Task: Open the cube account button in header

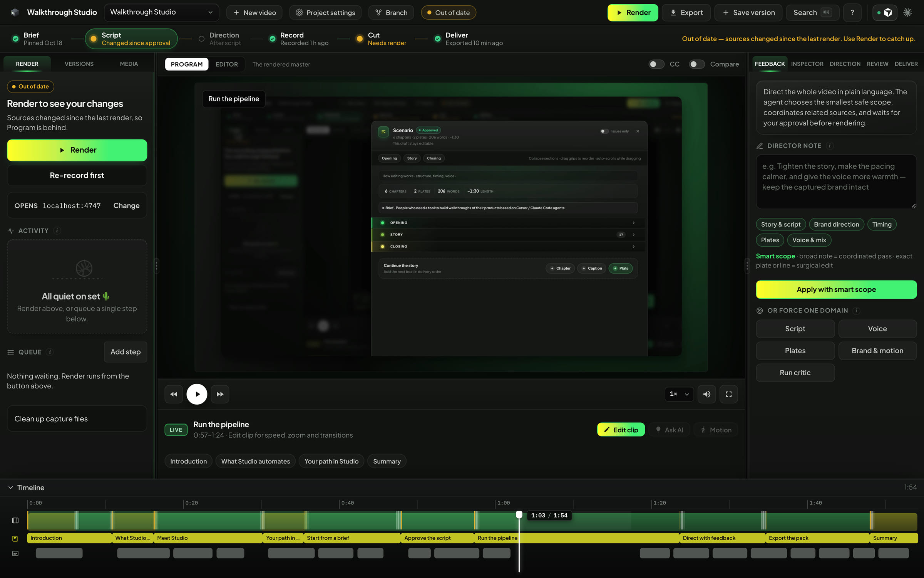Action: click(884, 12)
